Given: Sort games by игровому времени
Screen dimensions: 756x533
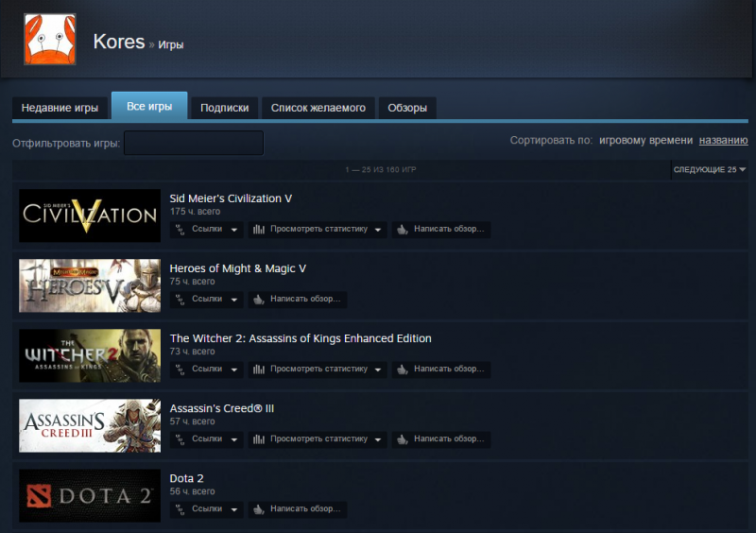Looking at the screenshot, I should click(645, 141).
